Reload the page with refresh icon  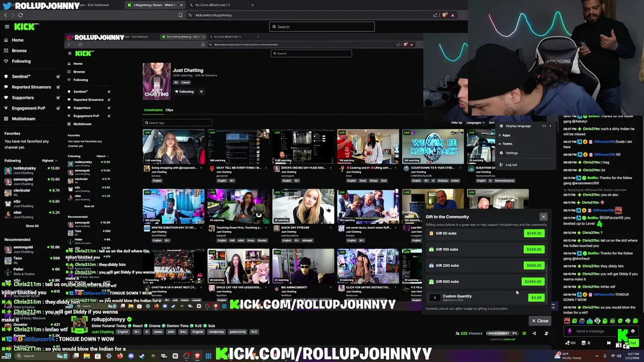click(21, 15)
